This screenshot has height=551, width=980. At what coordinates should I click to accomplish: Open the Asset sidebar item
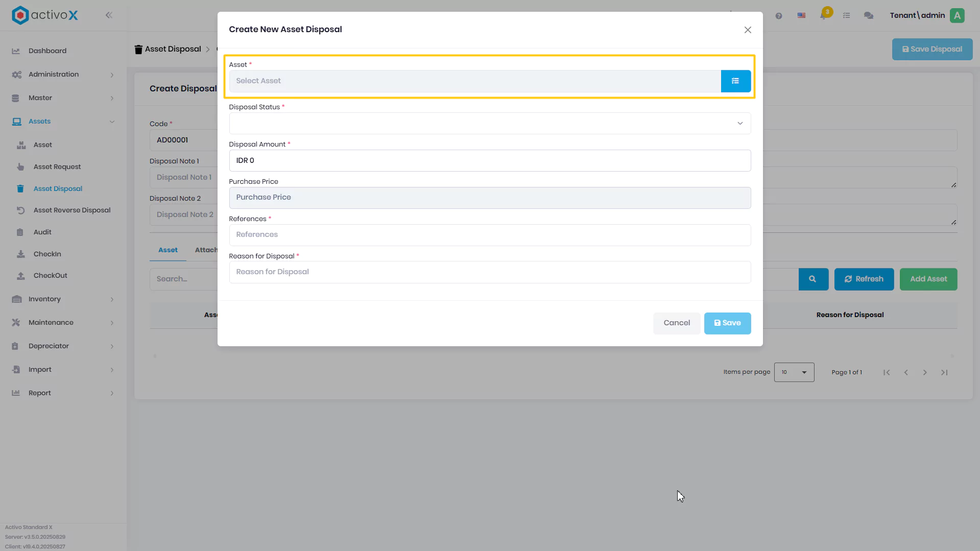click(43, 145)
